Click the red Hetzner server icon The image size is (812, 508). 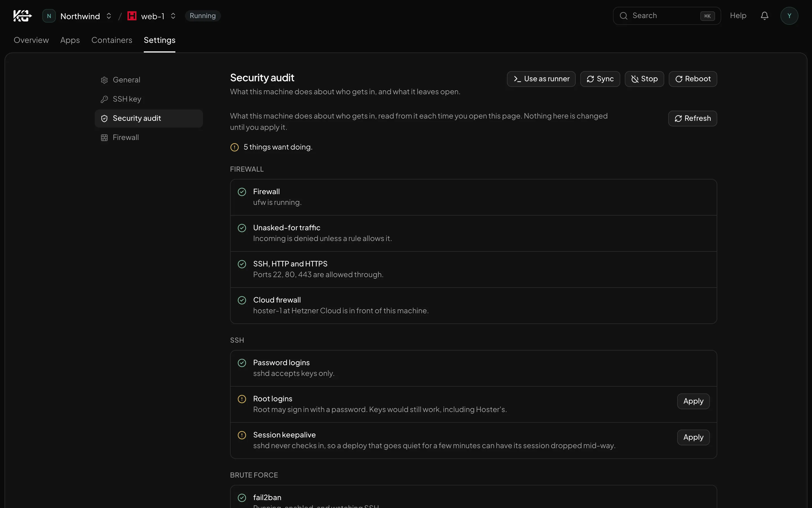click(132, 16)
